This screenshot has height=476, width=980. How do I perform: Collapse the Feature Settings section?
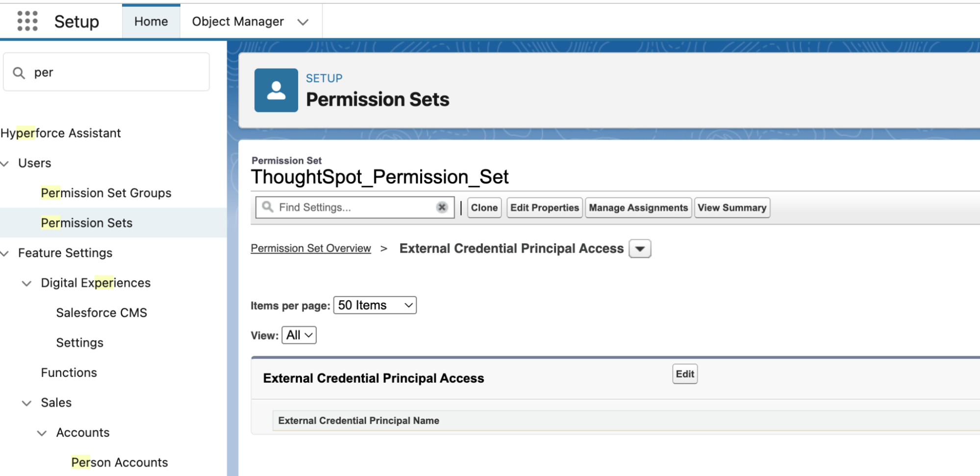[5, 253]
